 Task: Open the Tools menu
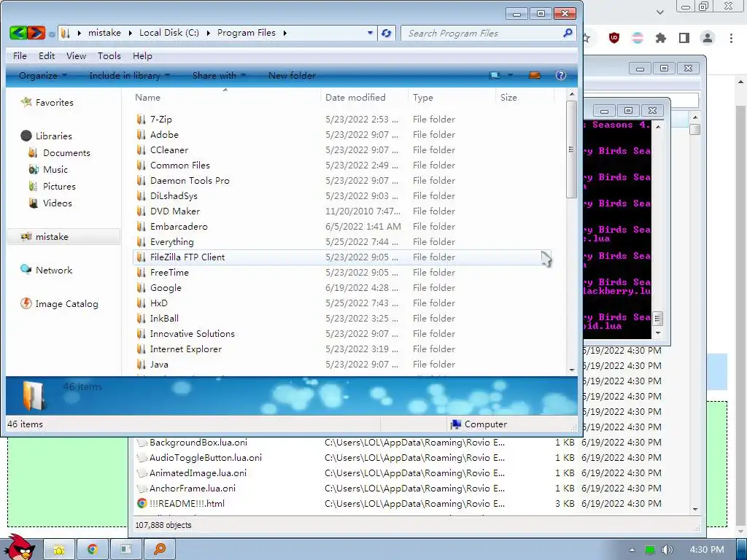(x=109, y=55)
